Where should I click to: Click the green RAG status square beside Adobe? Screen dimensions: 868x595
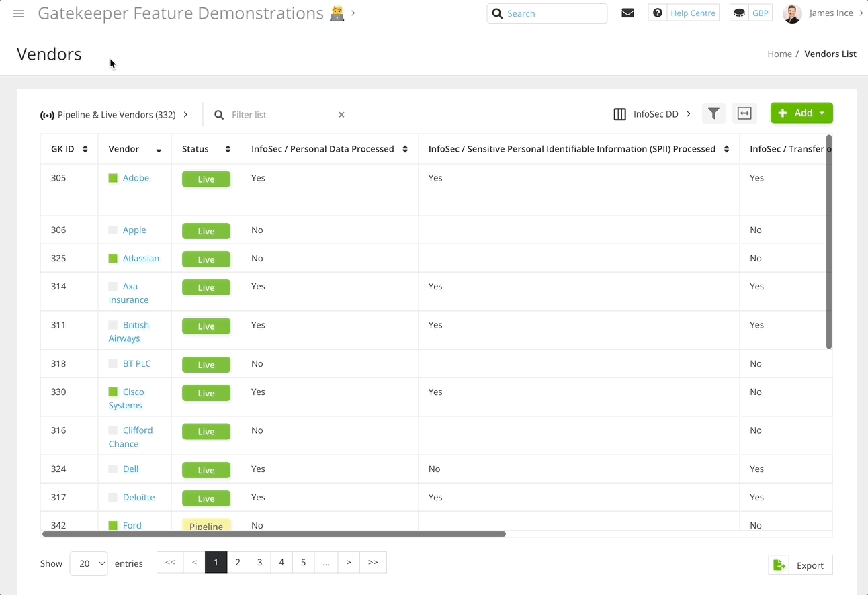click(114, 177)
